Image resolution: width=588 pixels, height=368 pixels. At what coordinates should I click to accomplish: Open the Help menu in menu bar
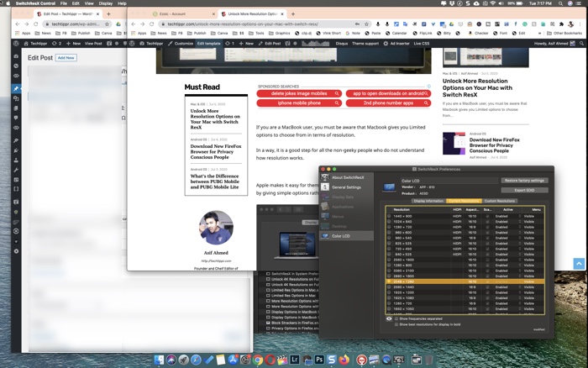[122, 3]
